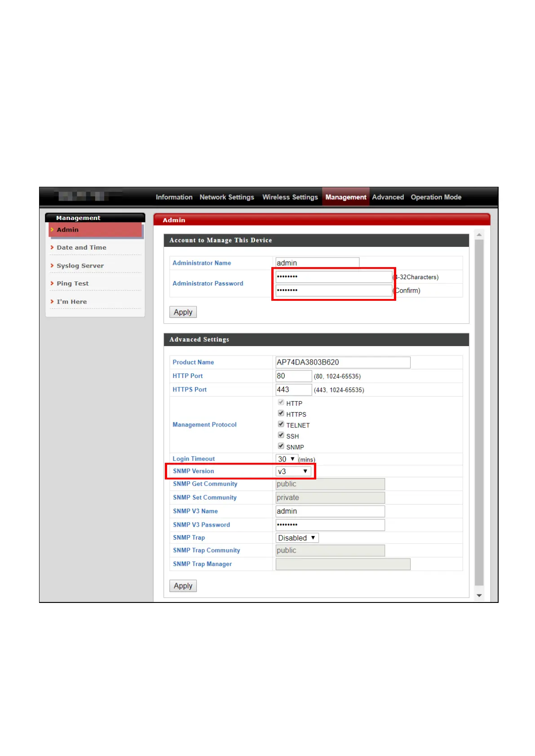Click the red arrow icon beside Ping Test
Viewport: 535px width, 756px height.
(x=52, y=283)
